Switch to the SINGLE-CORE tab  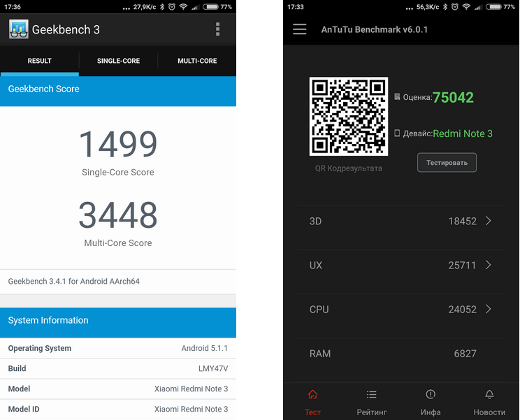point(118,61)
